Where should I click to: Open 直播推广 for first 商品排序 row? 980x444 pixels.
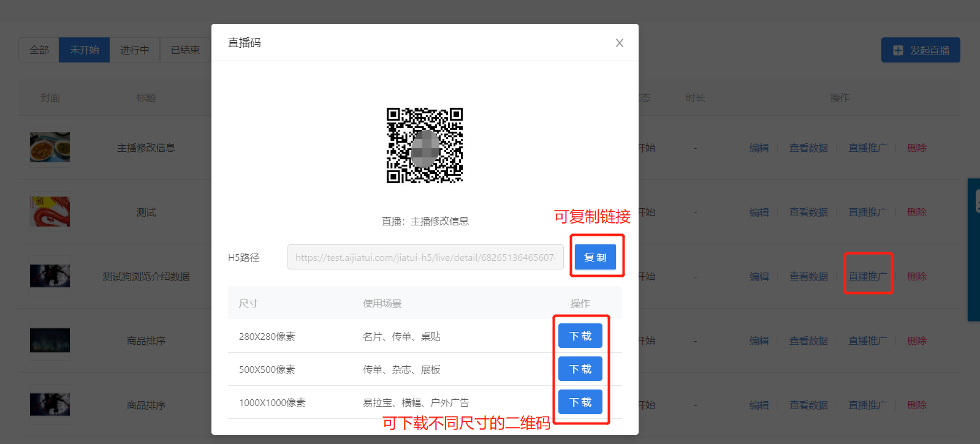(868, 341)
